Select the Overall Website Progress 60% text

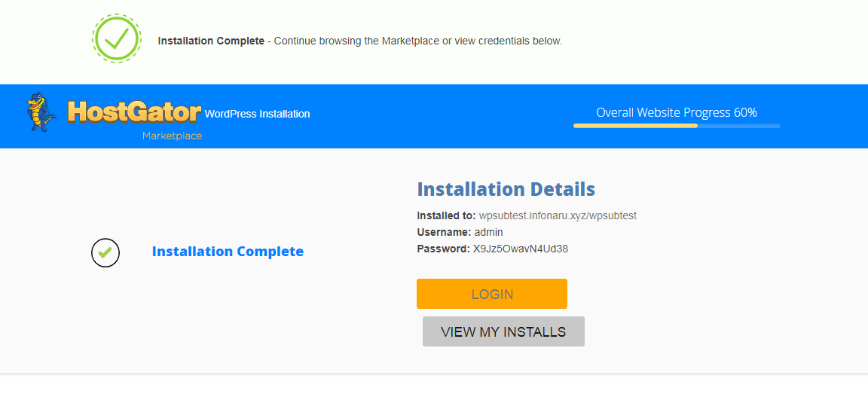[677, 113]
